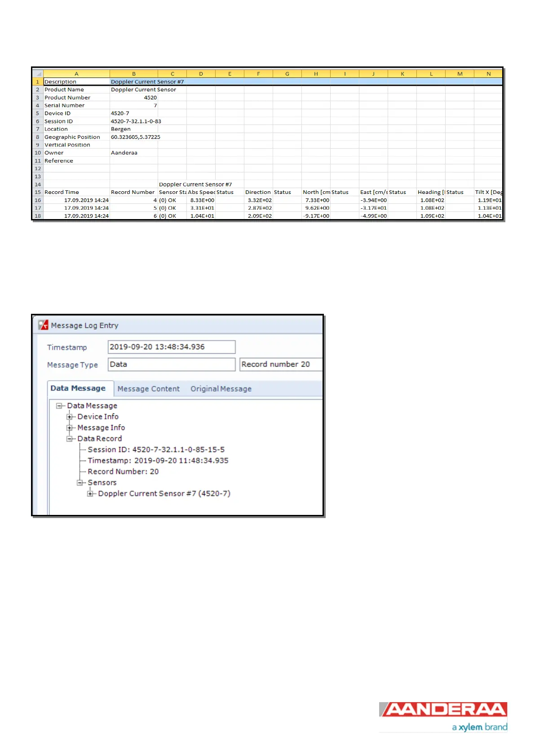Select row 15 header in spreadsheet
Screen dimensions: 535x756
(x=38, y=192)
